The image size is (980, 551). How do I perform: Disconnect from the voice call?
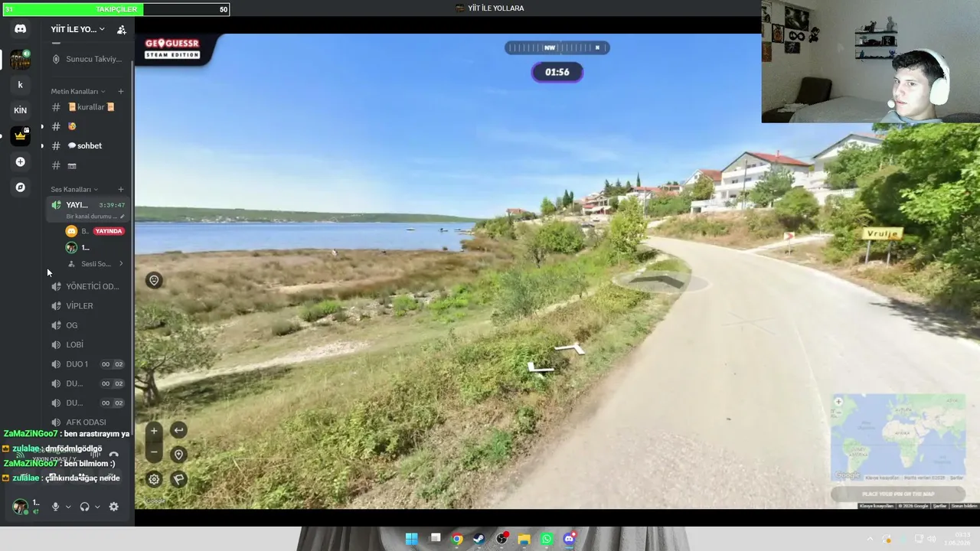point(113,455)
